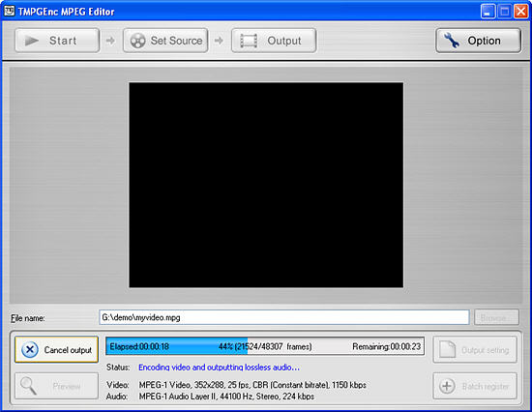This screenshot has height=412, width=532.
Task: Click the Start button
Action: (57, 41)
